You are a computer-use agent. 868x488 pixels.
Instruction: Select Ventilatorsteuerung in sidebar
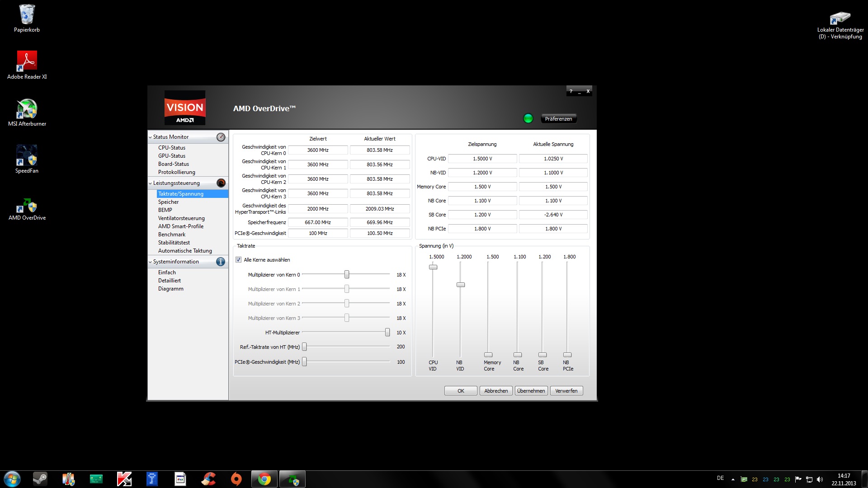[181, 218]
